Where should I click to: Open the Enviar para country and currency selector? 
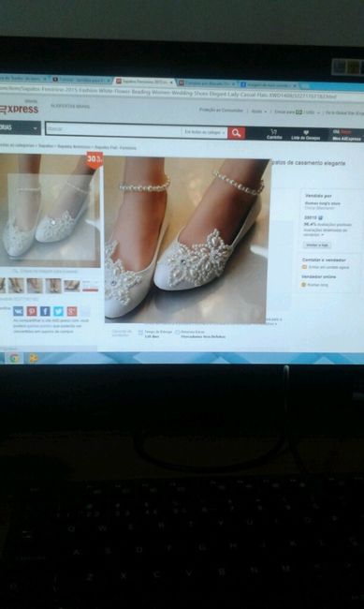point(297,111)
